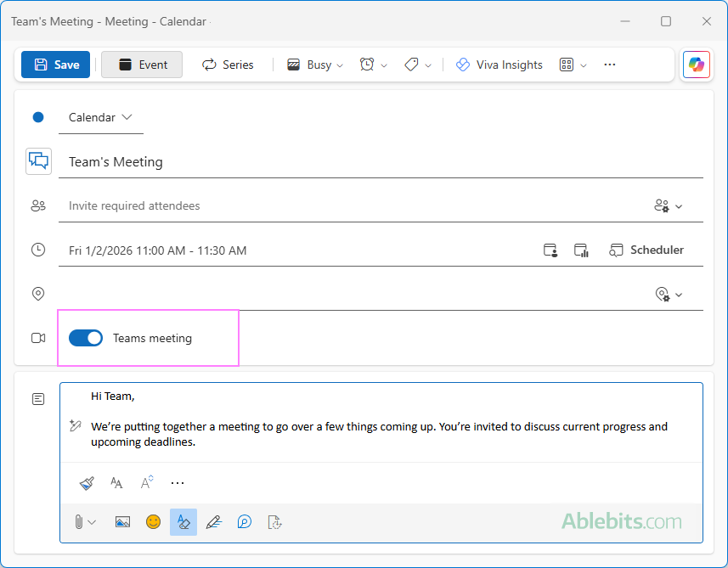
Task: Open the Copilot draft icon
Action: pos(245,522)
